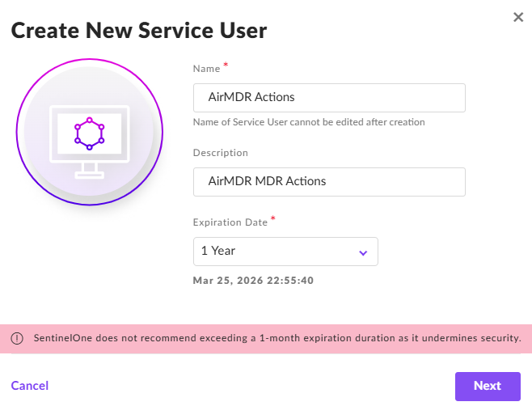The height and width of the screenshot is (406, 532).
Task: Click the Name field label
Action: pyautogui.click(x=206, y=69)
